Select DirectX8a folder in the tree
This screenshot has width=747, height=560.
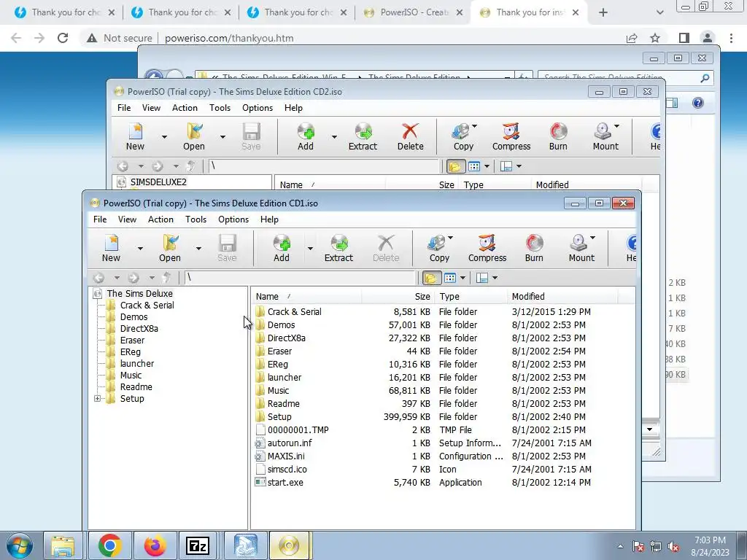tap(139, 329)
